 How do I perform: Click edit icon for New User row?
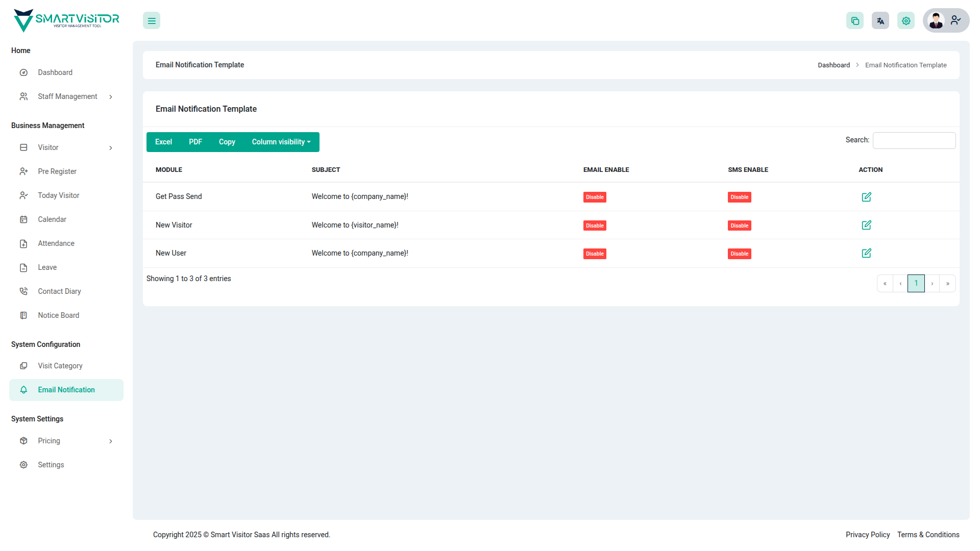[x=866, y=253]
